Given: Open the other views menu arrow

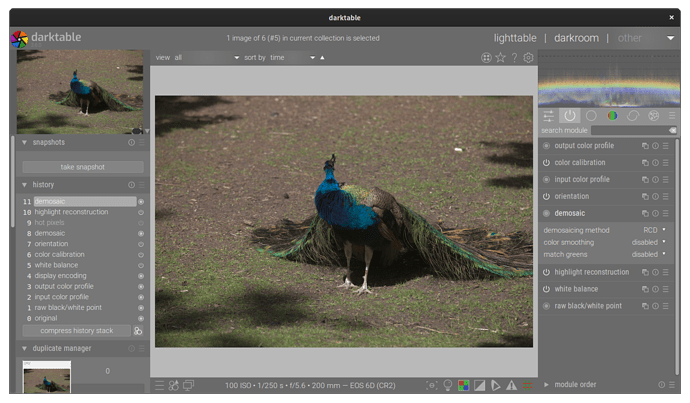Looking at the screenshot, I should click(670, 38).
